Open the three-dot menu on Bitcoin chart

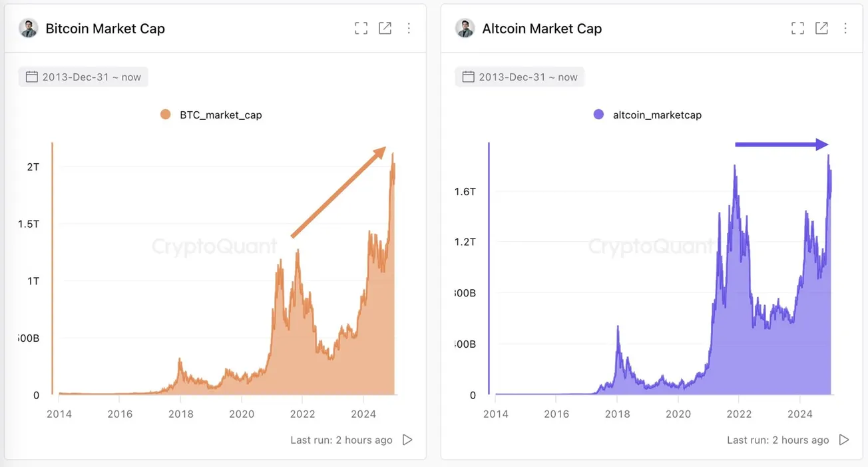click(x=409, y=28)
